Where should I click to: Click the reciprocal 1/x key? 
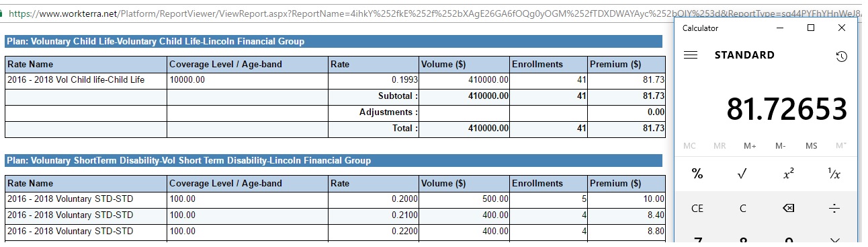pyautogui.click(x=834, y=174)
